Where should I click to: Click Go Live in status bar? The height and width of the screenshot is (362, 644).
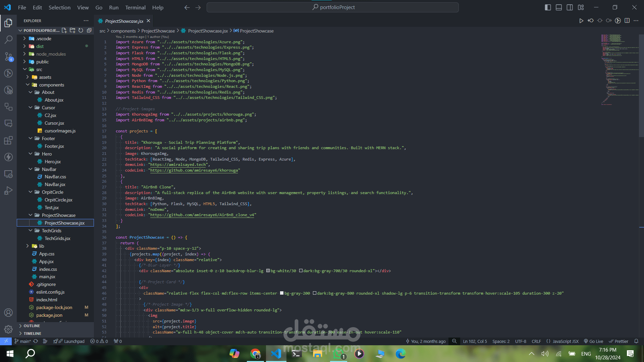coord(593,341)
